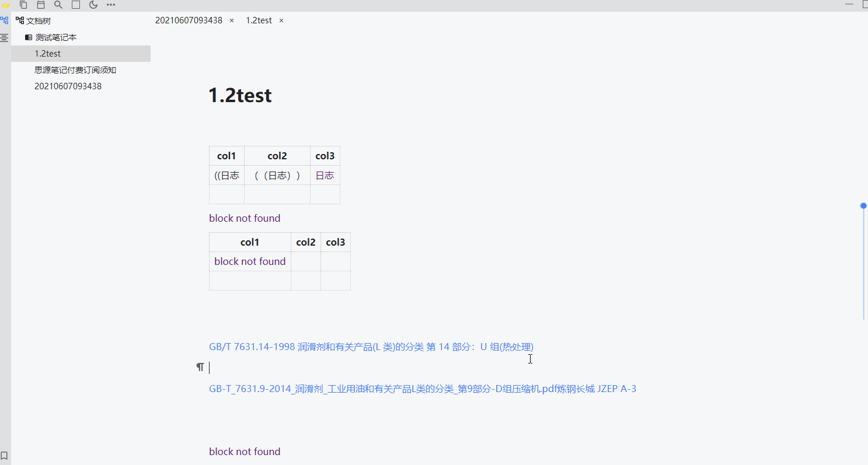Click the paragraph ¶ block icon
This screenshot has width=868, height=465.
(x=200, y=367)
